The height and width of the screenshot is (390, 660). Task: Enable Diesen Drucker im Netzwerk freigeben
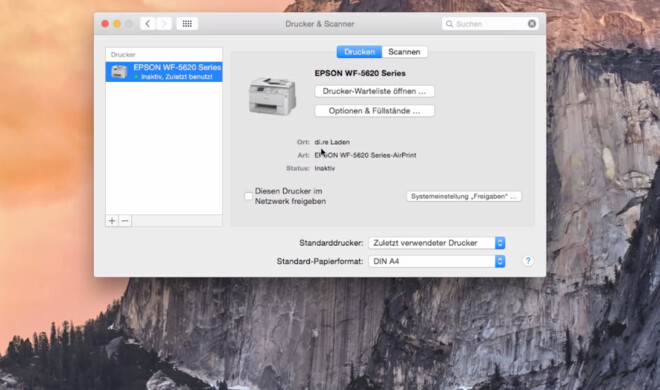click(248, 196)
